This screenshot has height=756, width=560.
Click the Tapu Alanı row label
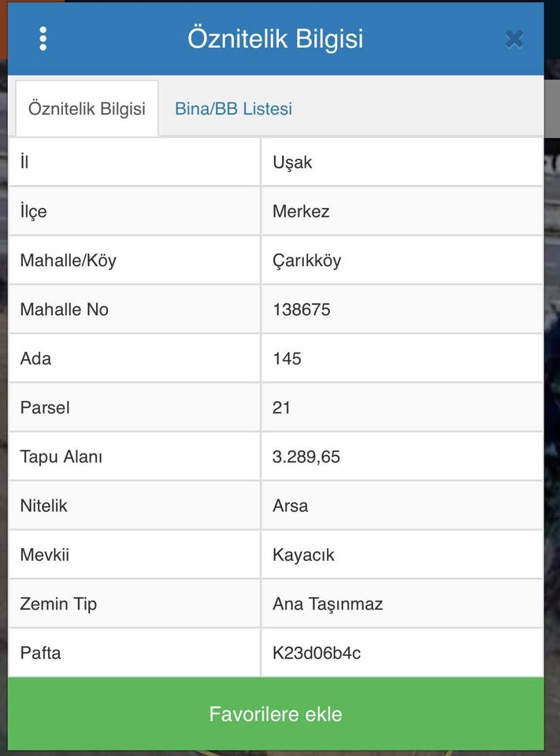pyautogui.click(x=61, y=457)
